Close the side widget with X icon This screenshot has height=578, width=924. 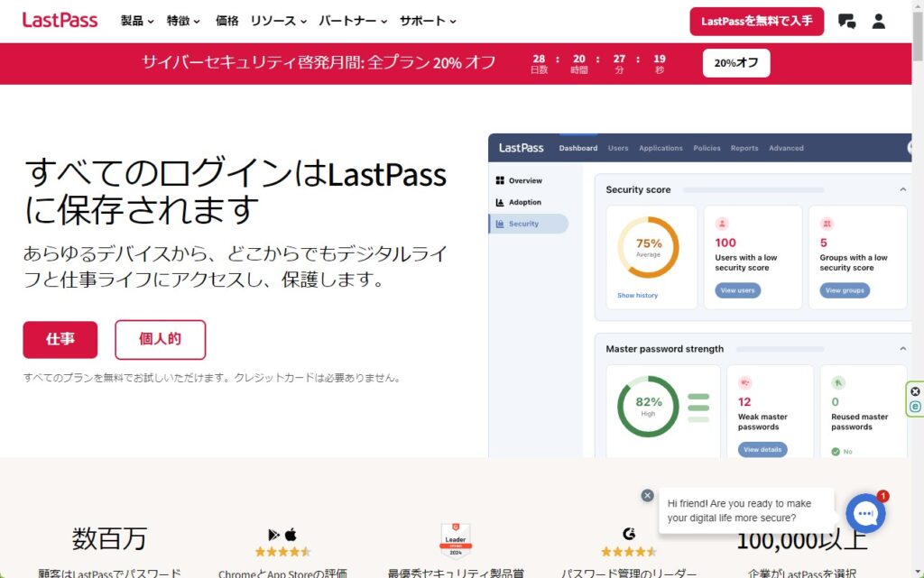[x=915, y=391]
